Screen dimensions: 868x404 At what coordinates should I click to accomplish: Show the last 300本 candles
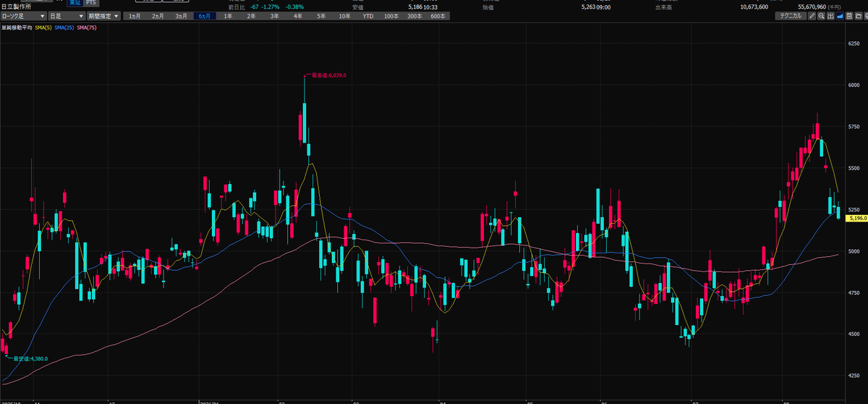tap(414, 16)
